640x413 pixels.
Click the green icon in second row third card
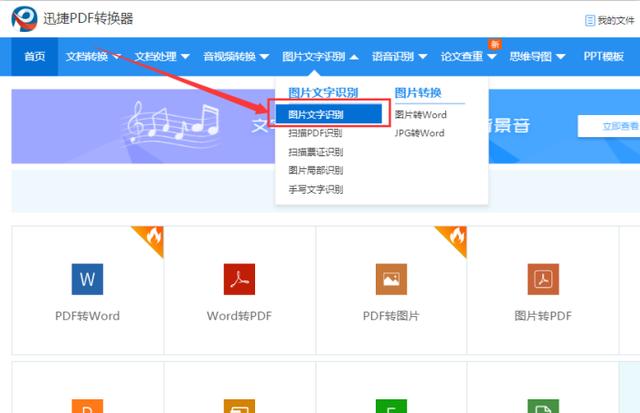[x=391, y=406]
